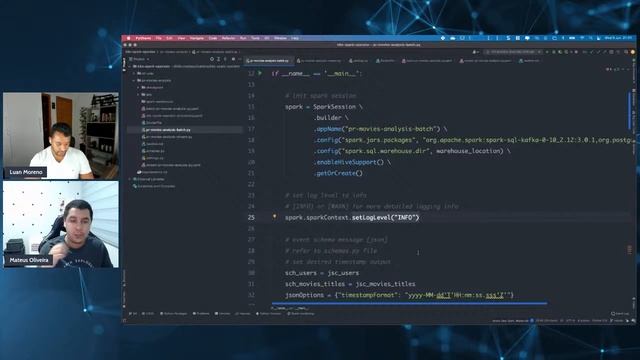640x360 pixels.
Task: Open the Edit menu
Action: pos(169,38)
